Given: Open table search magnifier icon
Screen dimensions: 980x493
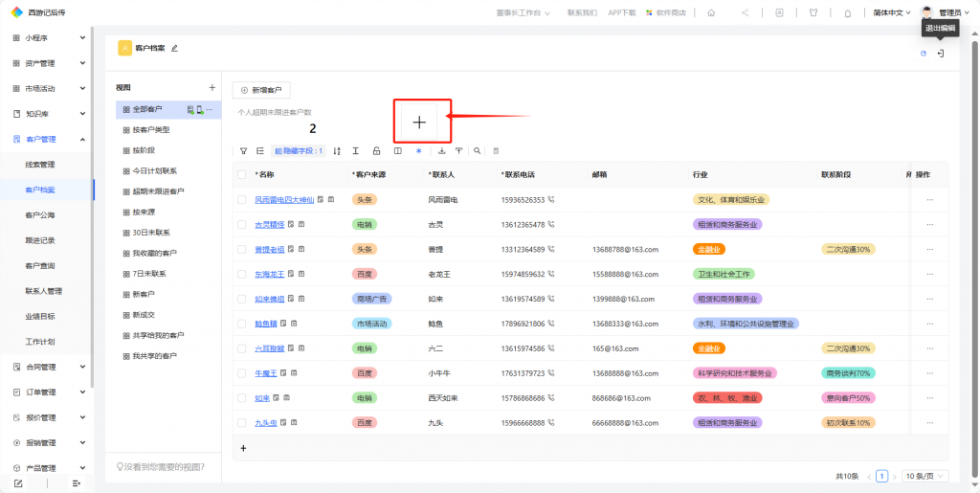Looking at the screenshot, I should point(477,150).
